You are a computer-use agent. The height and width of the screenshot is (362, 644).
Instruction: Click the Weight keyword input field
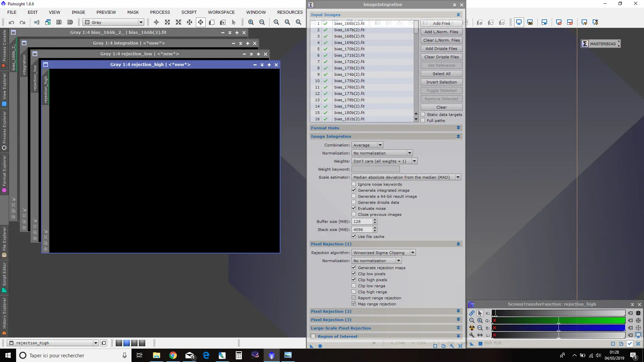[x=376, y=169]
